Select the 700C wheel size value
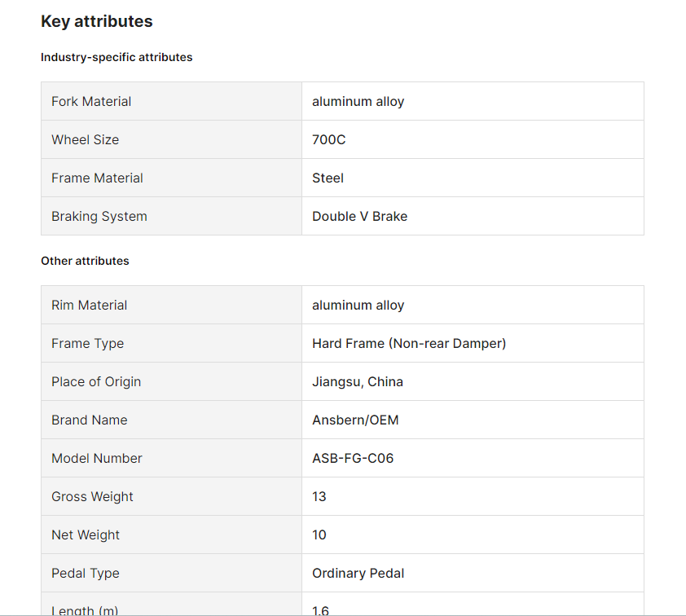 pyautogui.click(x=328, y=139)
